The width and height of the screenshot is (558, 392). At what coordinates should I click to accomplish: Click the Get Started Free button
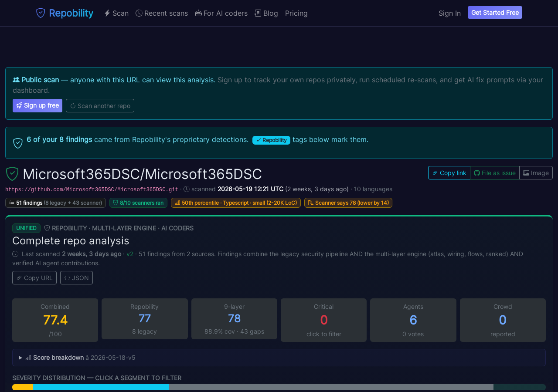point(495,13)
